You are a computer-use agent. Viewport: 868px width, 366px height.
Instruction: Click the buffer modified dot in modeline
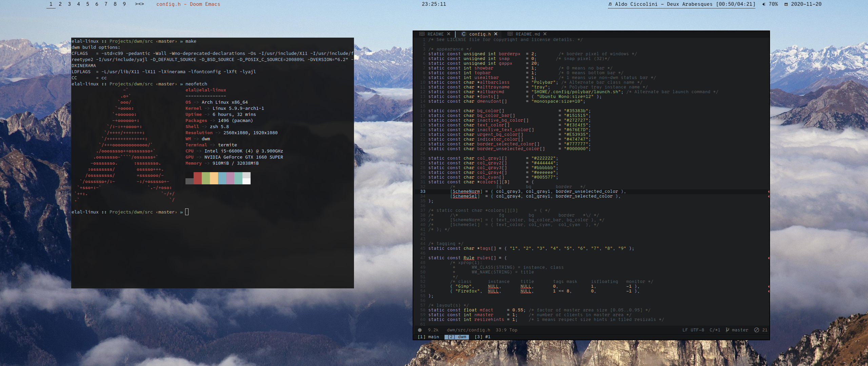[x=420, y=330]
